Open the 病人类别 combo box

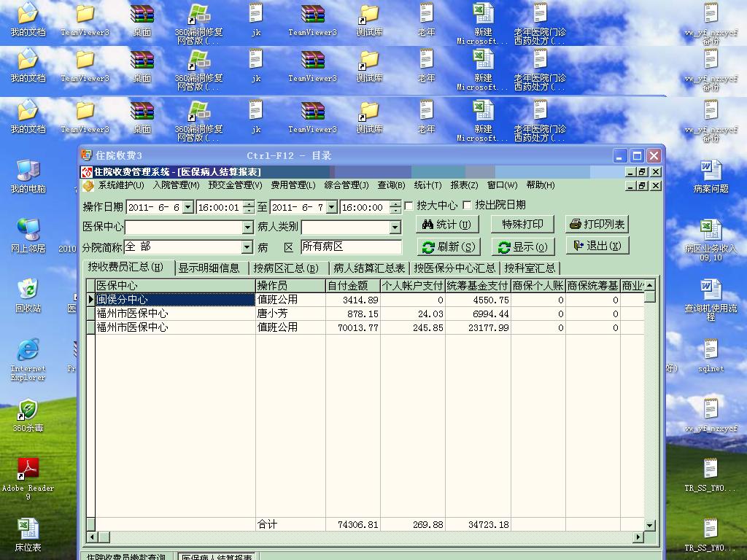click(x=395, y=227)
